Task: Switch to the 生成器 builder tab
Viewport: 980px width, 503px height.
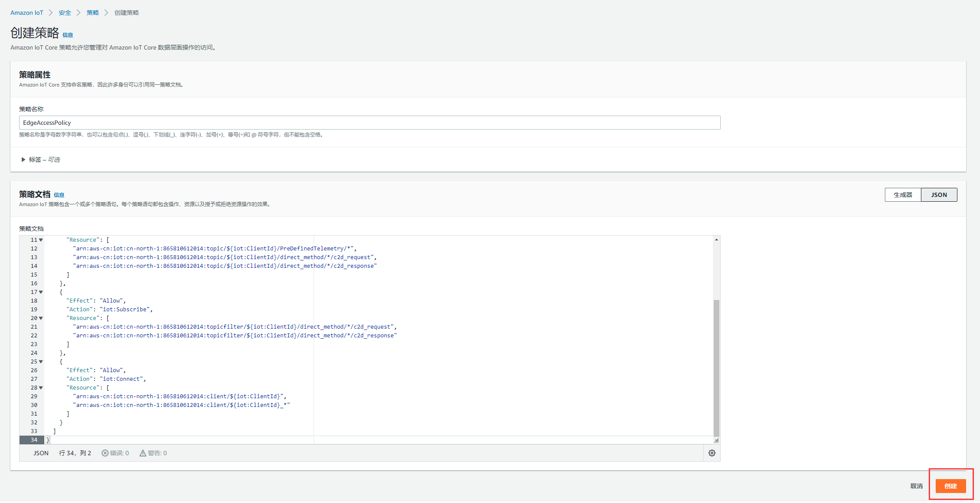Action: pos(903,195)
